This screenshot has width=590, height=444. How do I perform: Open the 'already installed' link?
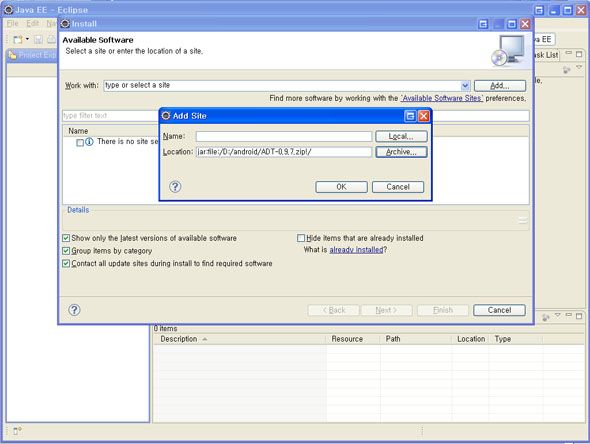(356, 250)
